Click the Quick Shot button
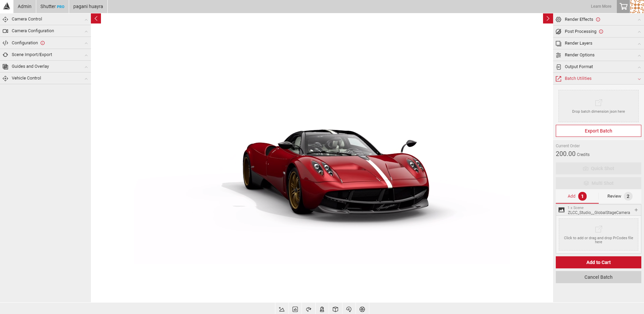The image size is (644, 314). coord(598,168)
